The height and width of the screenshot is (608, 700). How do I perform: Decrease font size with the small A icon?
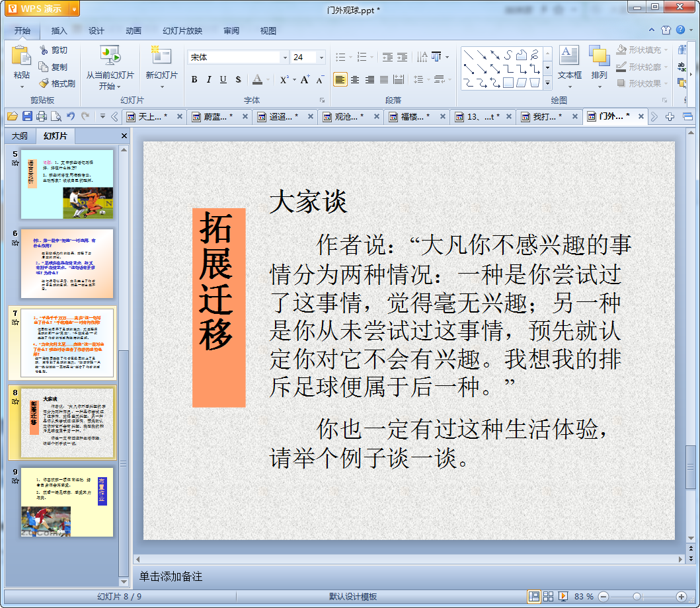click(x=320, y=80)
